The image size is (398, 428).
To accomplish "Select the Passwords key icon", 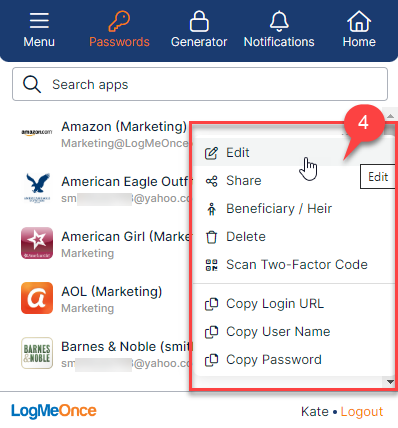I will coord(119,21).
